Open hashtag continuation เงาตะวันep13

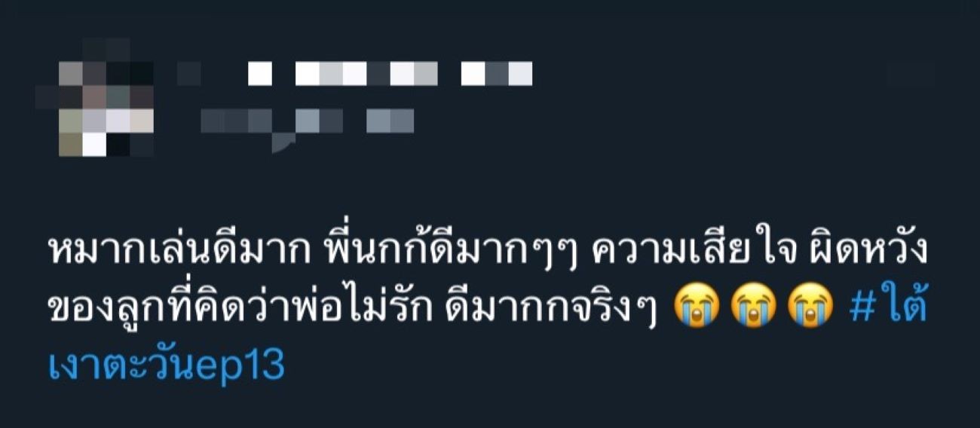(x=166, y=365)
